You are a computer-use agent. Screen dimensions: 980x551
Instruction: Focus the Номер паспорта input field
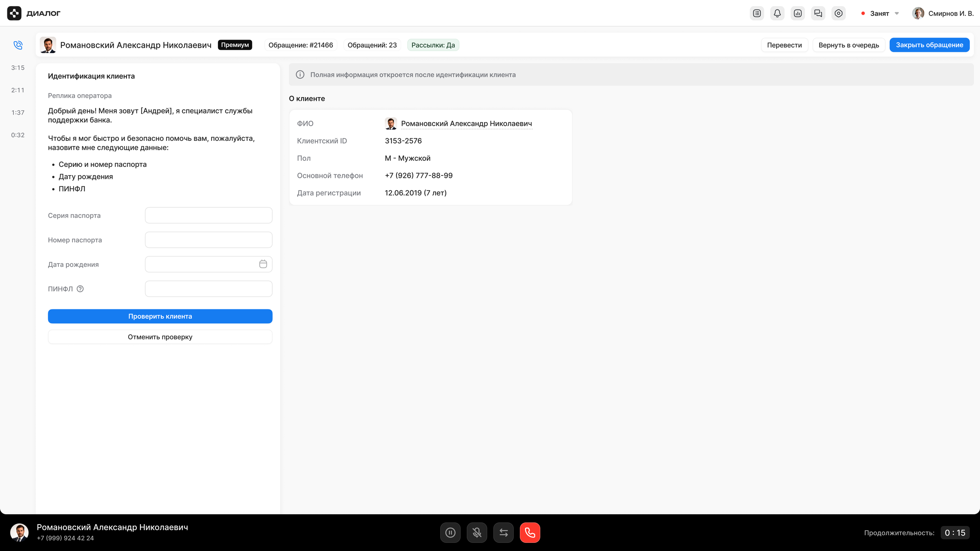click(209, 240)
